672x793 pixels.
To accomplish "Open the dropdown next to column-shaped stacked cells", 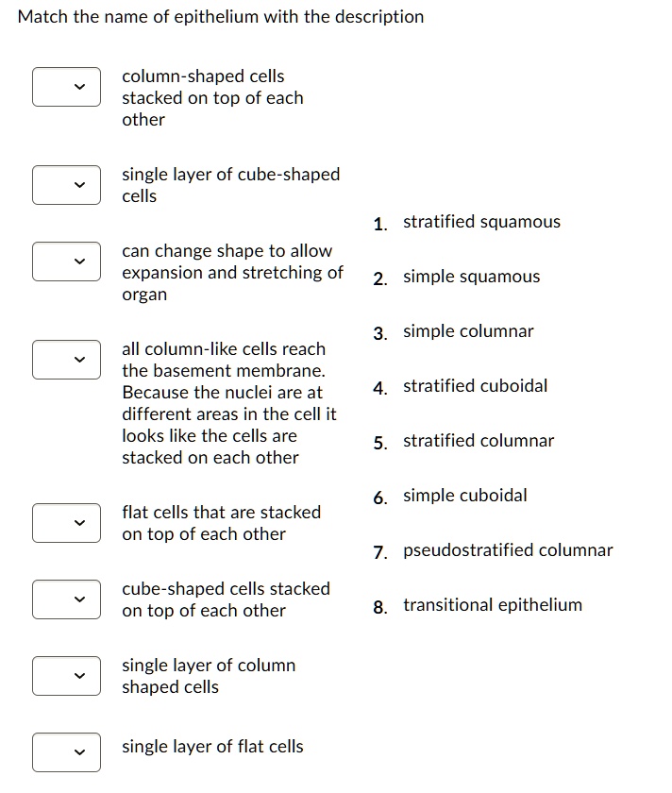I will coord(66,87).
